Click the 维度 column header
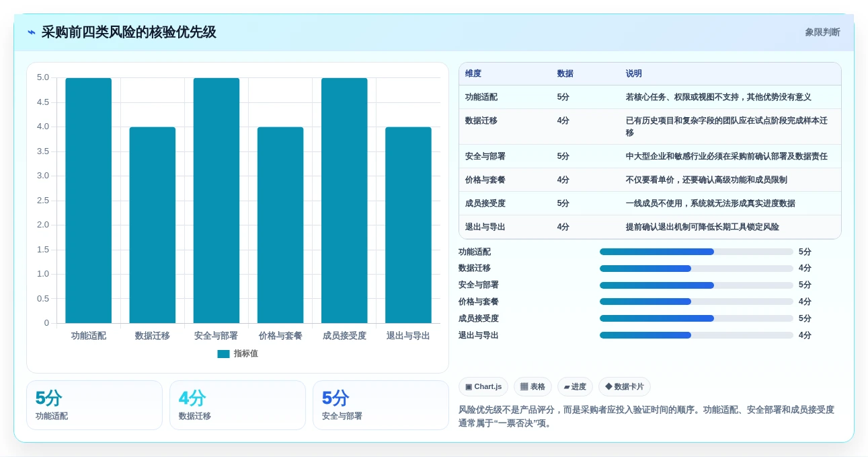This screenshot has height=457, width=868. click(x=473, y=73)
